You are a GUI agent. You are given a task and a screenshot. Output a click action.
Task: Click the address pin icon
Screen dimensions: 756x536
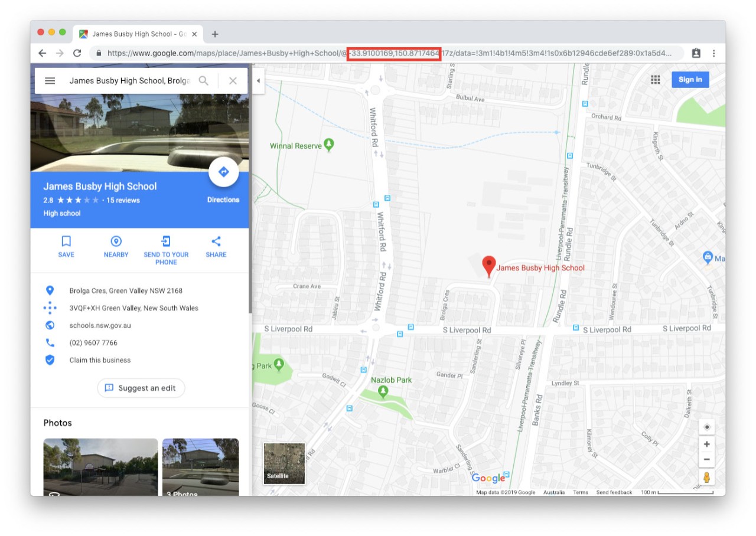click(x=50, y=290)
